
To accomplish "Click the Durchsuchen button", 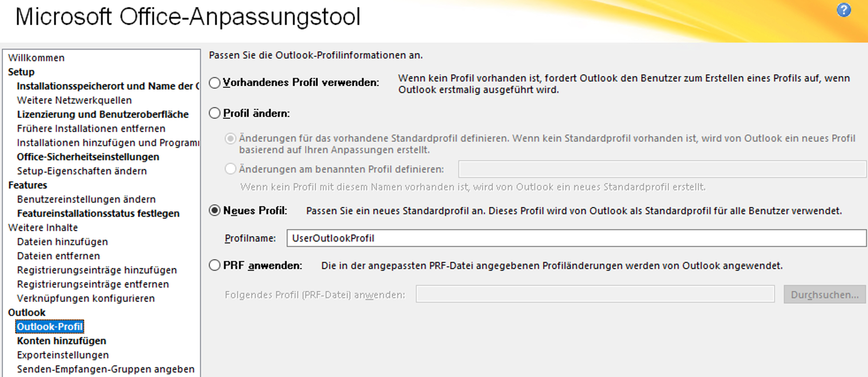I will click(825, 294).
